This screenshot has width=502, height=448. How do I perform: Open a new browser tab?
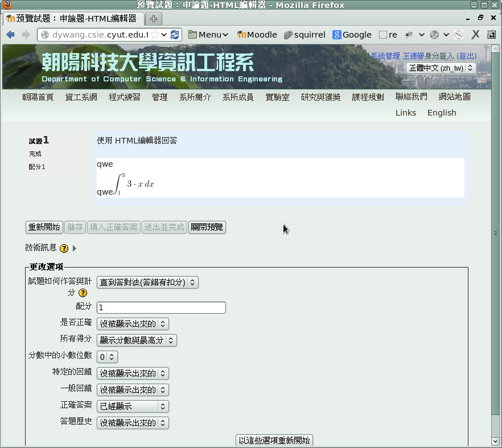(x=154, y=19)
